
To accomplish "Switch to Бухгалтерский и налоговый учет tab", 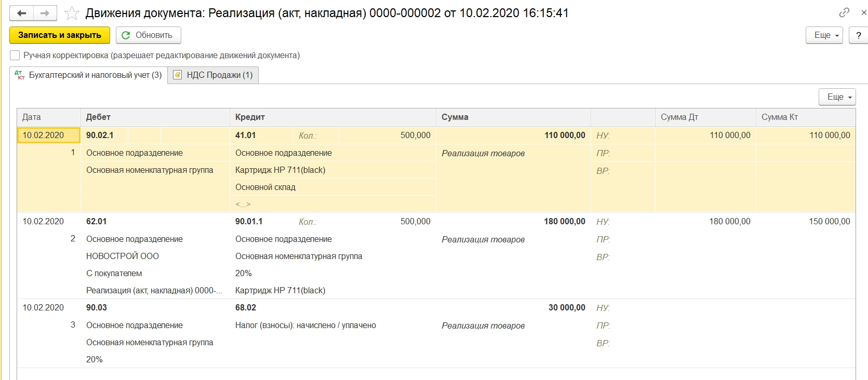I will [89, 75].
